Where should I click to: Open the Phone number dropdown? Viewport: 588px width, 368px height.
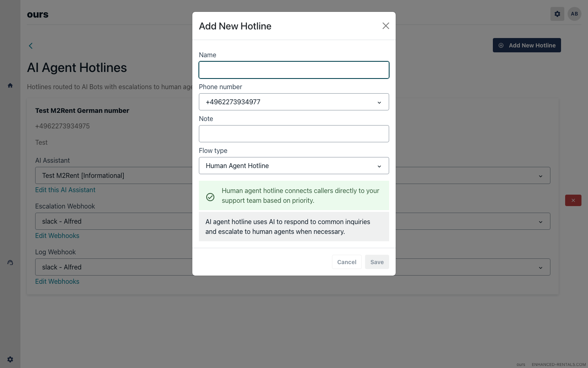point(294,102)
